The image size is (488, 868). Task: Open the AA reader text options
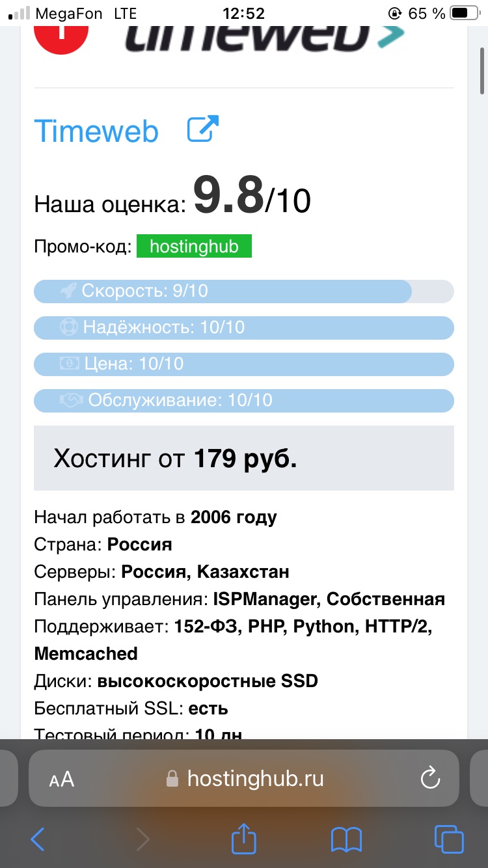click(62, 780)
